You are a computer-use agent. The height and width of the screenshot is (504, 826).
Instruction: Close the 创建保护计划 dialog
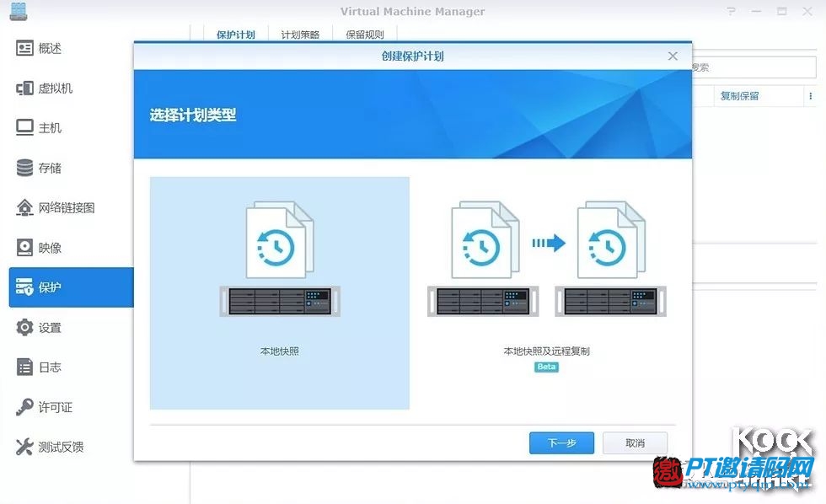coord(673,56)
